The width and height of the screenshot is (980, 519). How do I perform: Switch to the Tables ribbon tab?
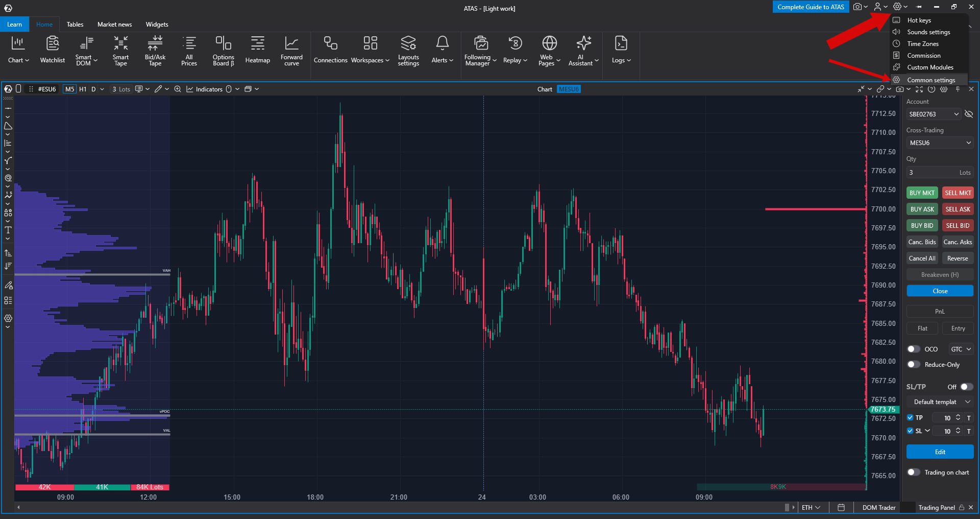(x=75, y=25)
